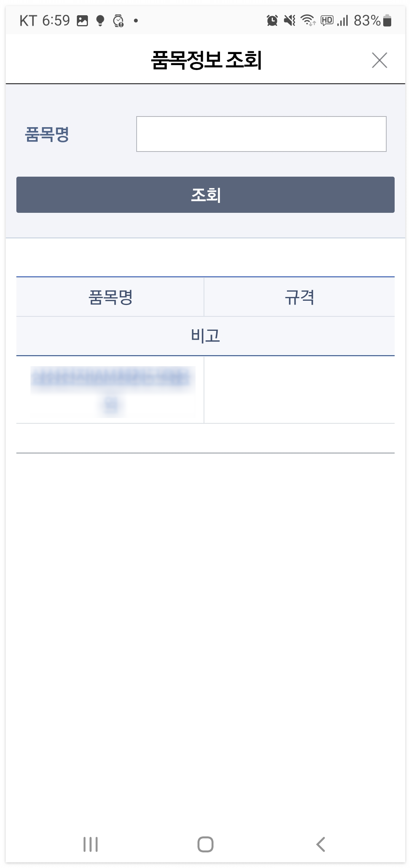Select the 품목명 column header
The image size is (411, 868).
click(110, 297)
